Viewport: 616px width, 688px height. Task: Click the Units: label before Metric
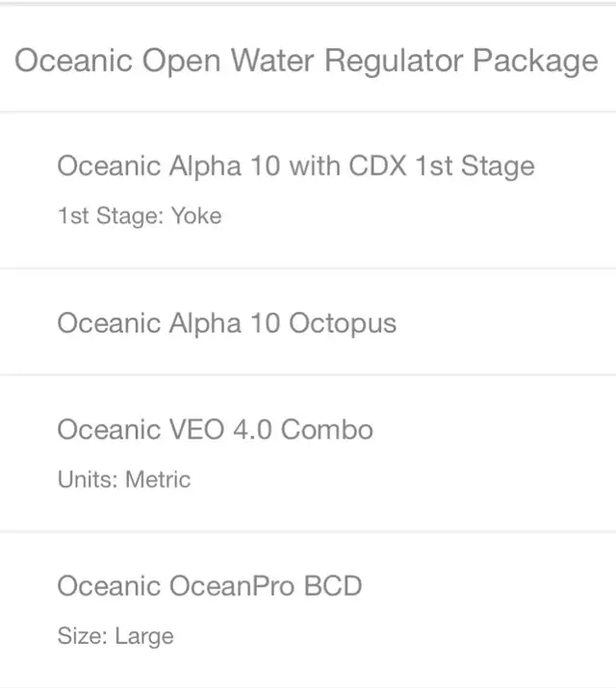click(x=88, y=479)
